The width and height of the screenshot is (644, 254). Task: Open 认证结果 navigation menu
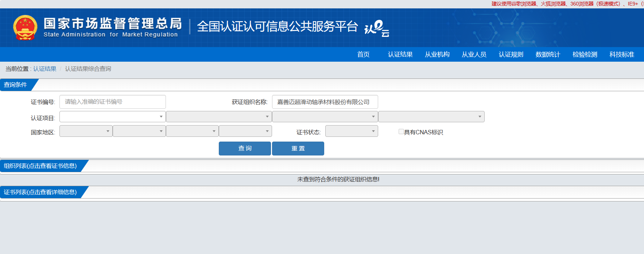coord(400,54)
